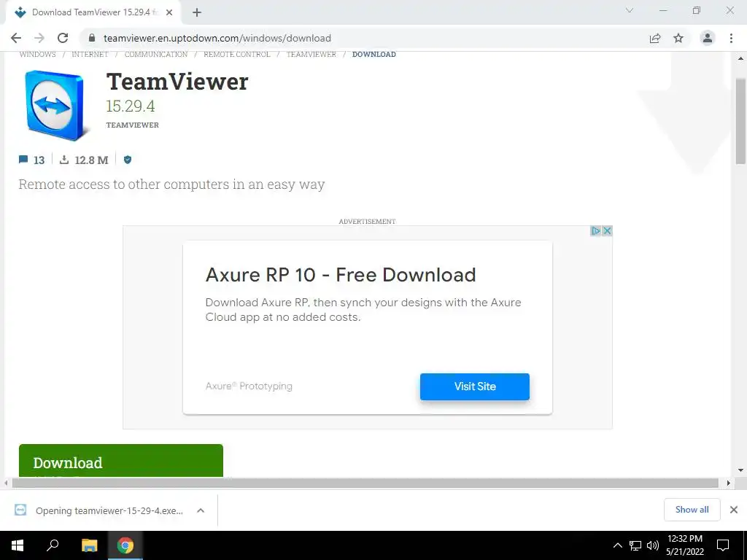The height and width of the screenshot is (560, 747).
Task: Click the downloads count icon
Action: pyautogui.click(x=64, y=160)
